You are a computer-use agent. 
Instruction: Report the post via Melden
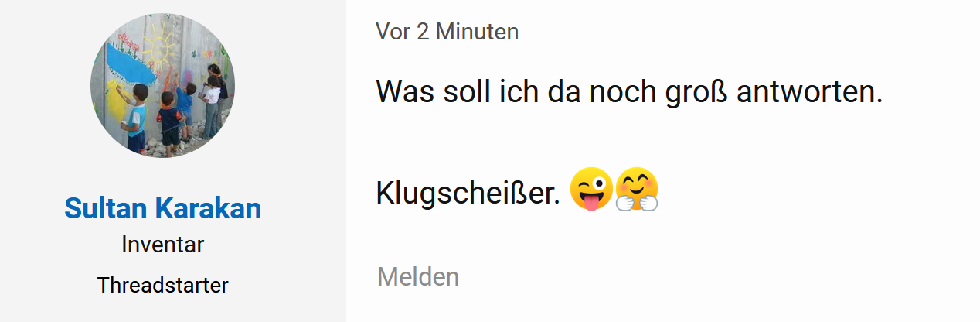click(418, 276)
